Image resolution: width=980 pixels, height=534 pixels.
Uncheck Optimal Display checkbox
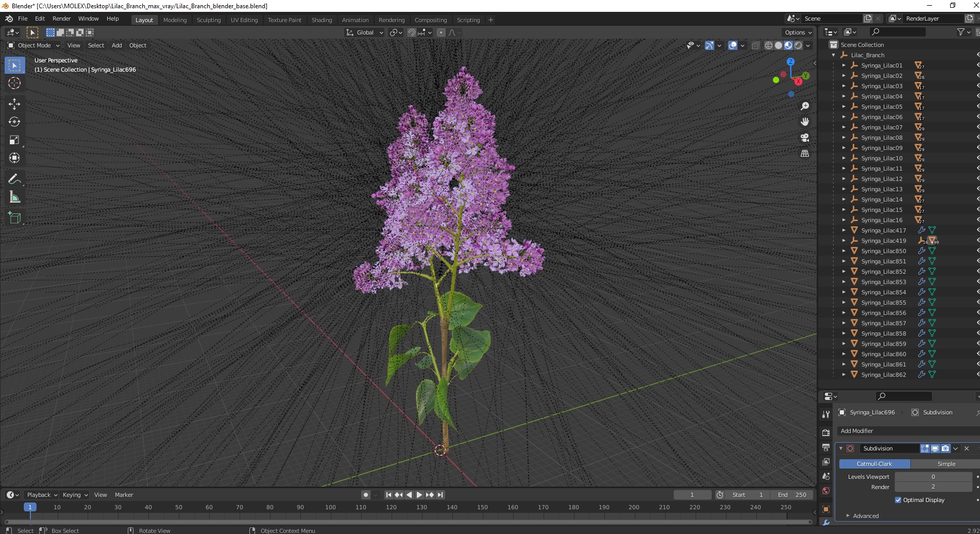[x=898, y=500]
